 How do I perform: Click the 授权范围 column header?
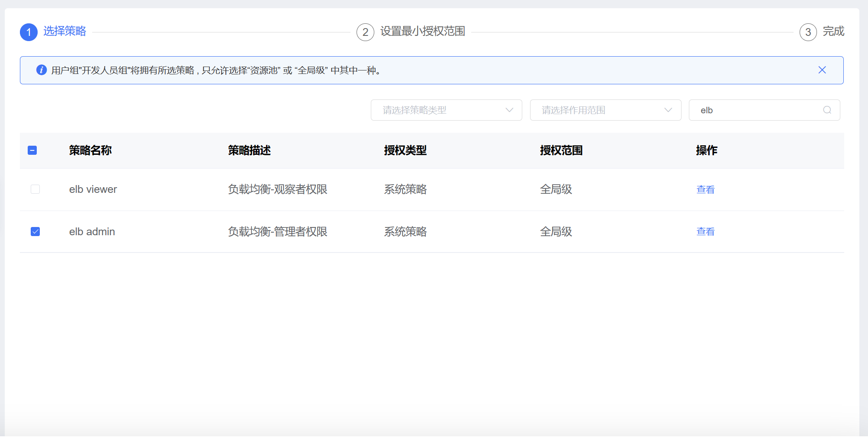tap(561, 150)
